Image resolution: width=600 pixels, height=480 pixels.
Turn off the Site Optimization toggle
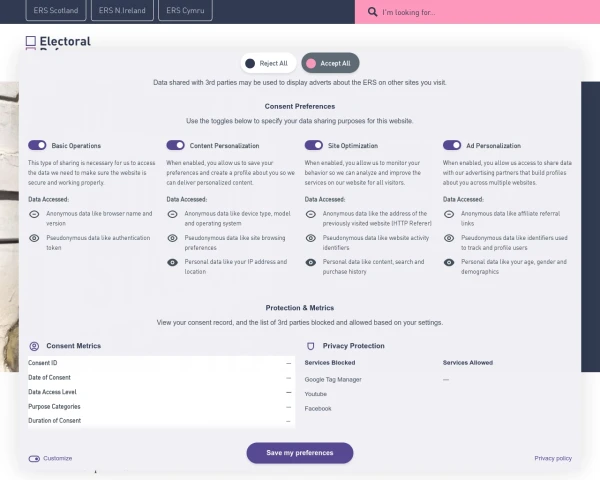[x=313, y=145]
